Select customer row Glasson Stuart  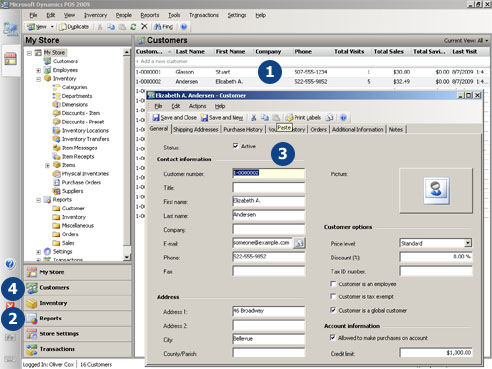pos(312,72)
